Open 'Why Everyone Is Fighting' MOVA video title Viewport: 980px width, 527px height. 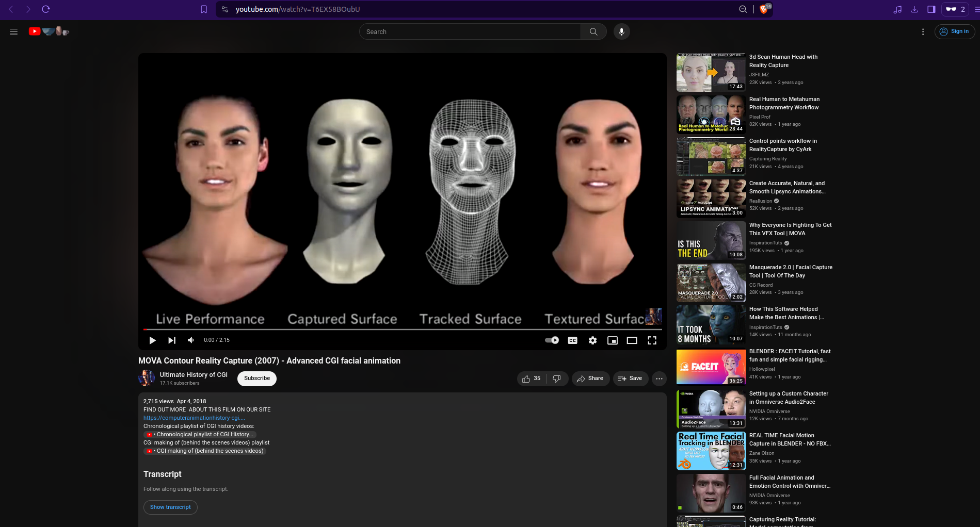pos(790,229)
